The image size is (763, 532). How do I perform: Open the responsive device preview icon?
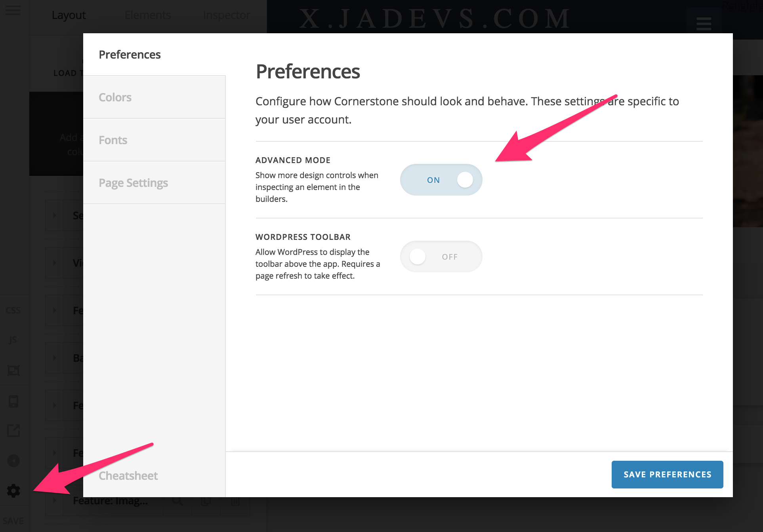click(x=13, y=401)
